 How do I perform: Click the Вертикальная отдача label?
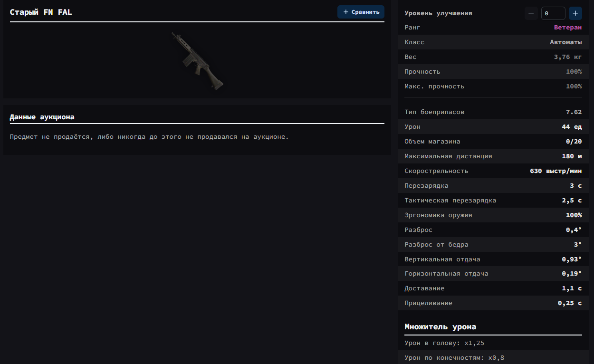[x=442, y=259]
